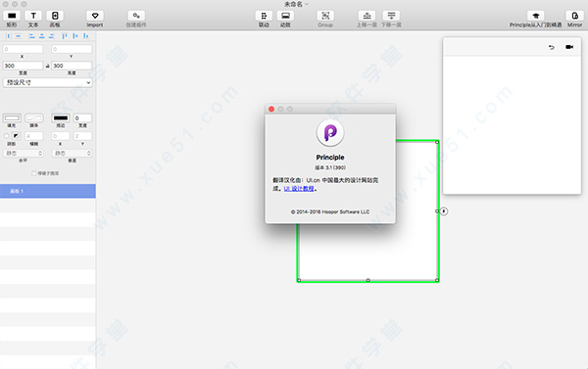Viewport: 588px width, 369px height.
Task: Open the document title 未命名 dropdown
Action: coord(296,4)
